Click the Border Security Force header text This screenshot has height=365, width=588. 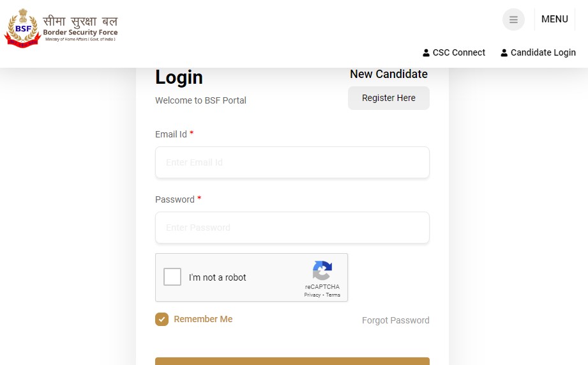pos(80,33)
